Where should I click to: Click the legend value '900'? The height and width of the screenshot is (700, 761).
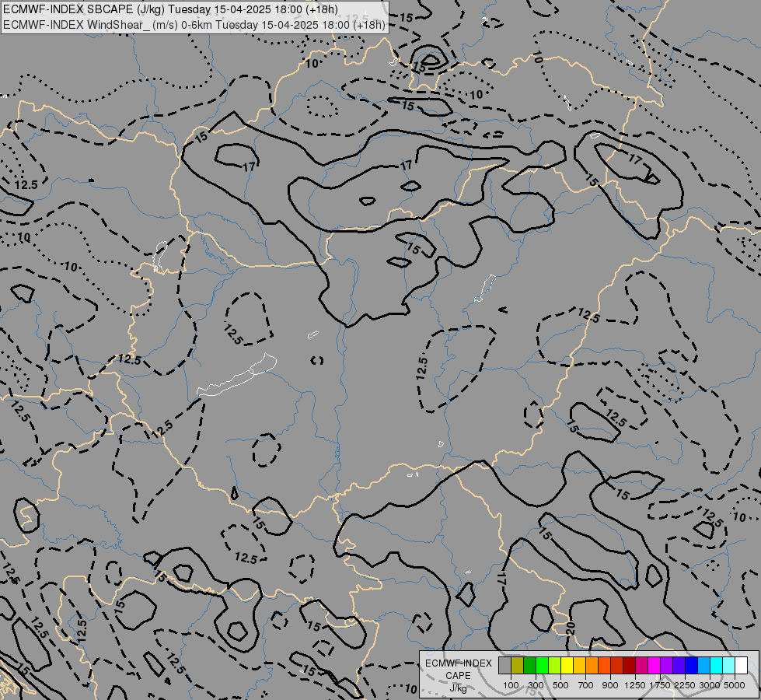click(x=610, y=685)
